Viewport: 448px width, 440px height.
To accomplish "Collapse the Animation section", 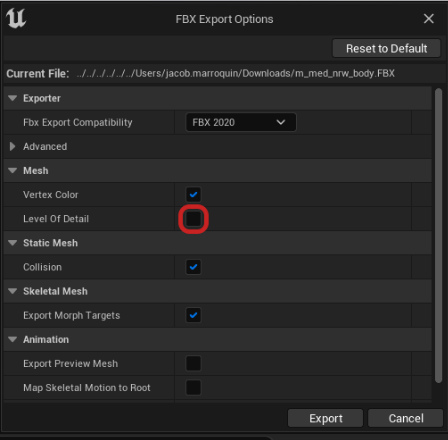I will [x=13, y=339].
